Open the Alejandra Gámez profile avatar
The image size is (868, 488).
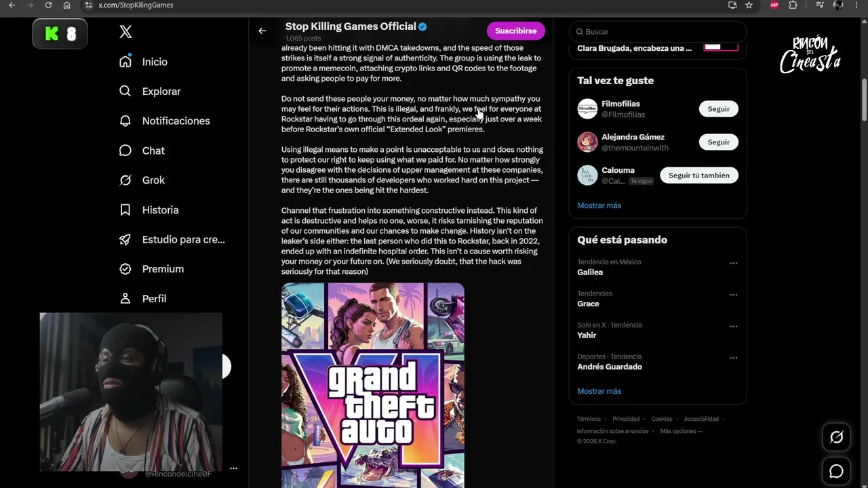[x=587, y=142]
